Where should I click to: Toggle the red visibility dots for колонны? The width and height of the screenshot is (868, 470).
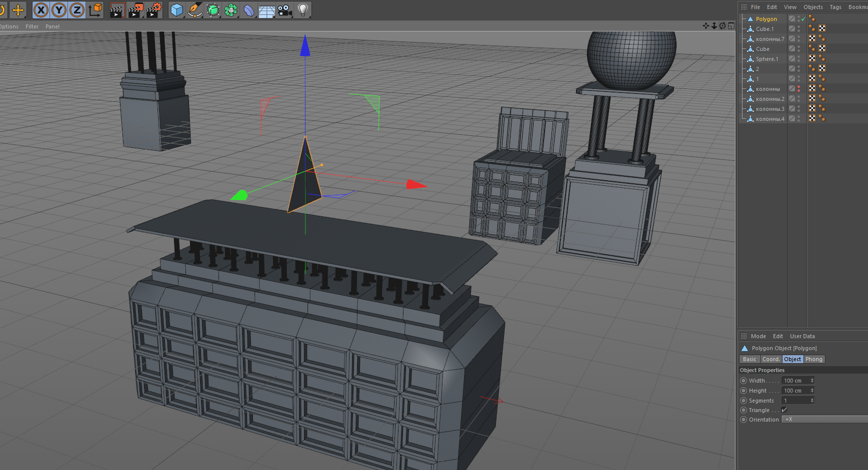799,89
